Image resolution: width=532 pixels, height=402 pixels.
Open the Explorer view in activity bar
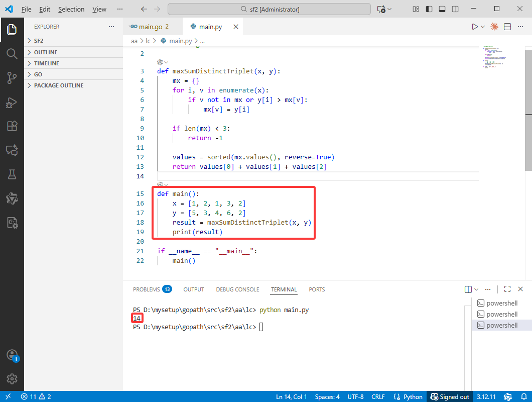(x=12, y=30)
